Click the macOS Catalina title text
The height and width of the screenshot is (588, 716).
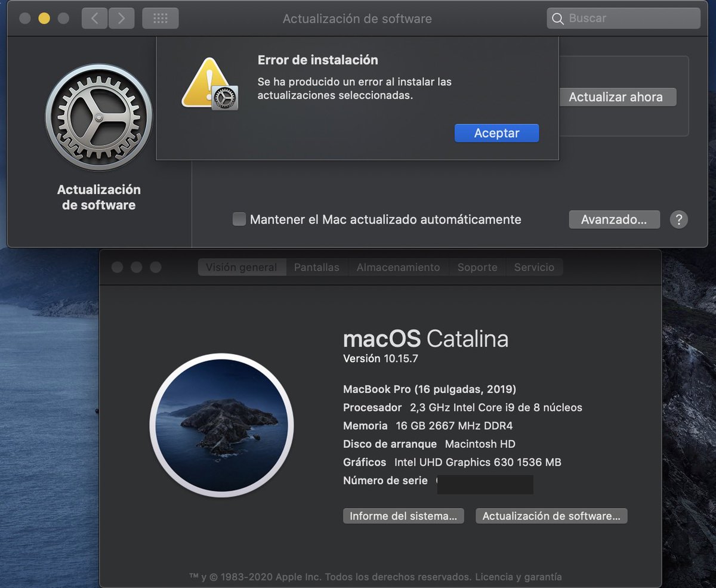point(425,339)
